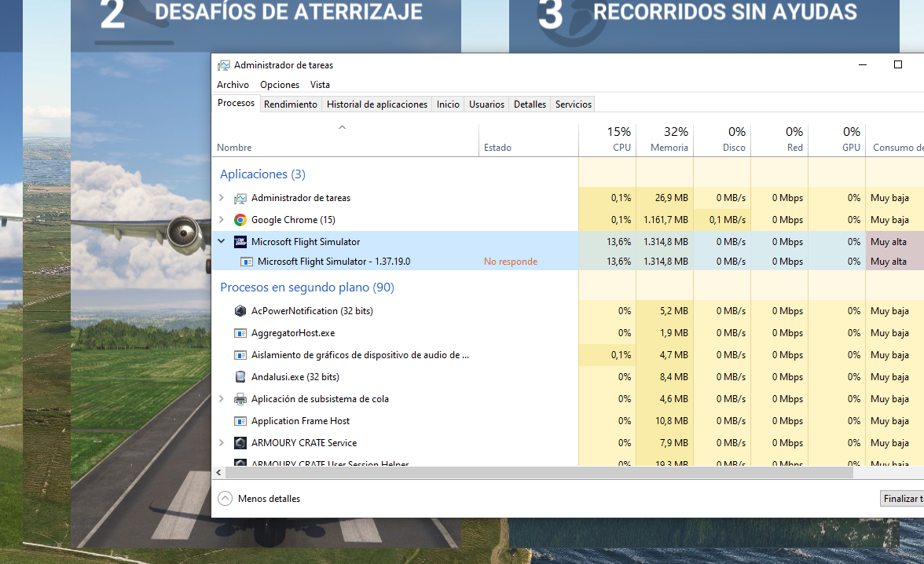Sort processes by Disco column
The height and width of the screenshot is (564, 924).
[x=722, y=141]
